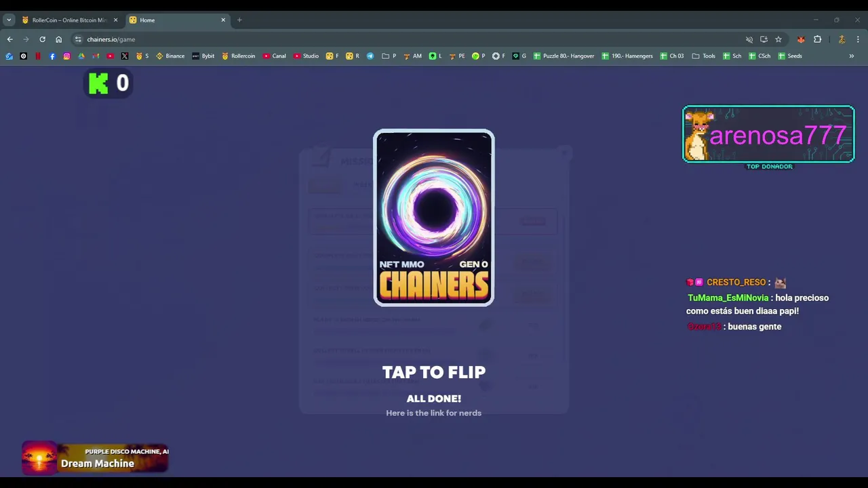Viewport: 868px width, 488px height.
Task: Open the Google Drive bookmark
Action: click(81, 56)
